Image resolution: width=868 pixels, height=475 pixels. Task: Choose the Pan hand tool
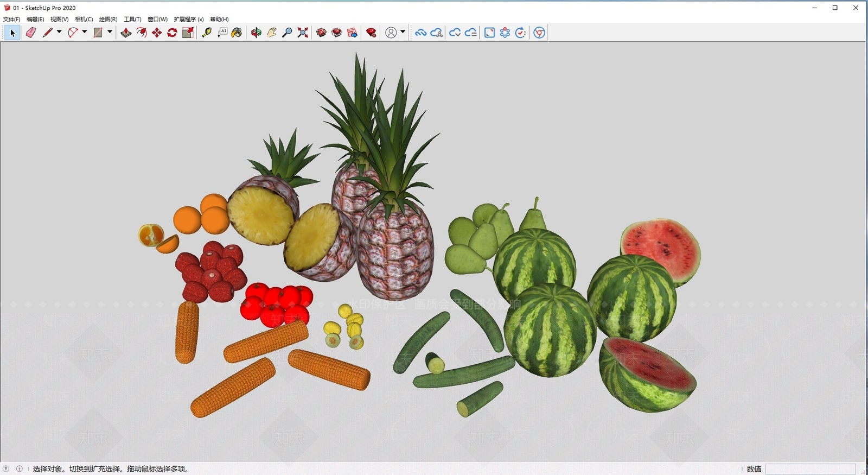tap(272, 33)
